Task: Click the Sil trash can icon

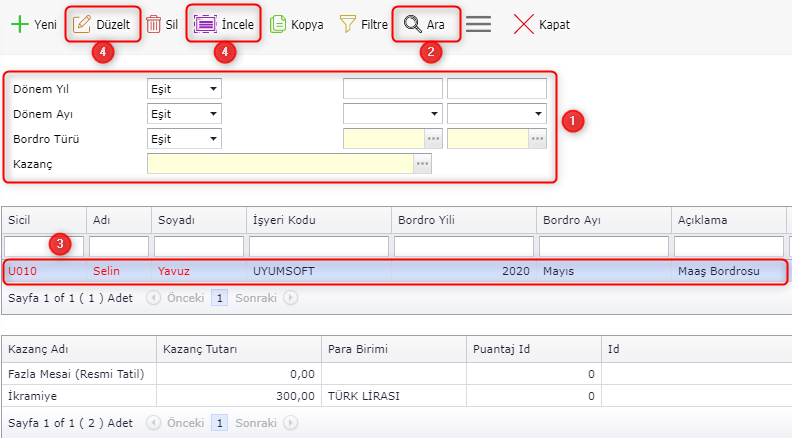Action: coord(155,24)
